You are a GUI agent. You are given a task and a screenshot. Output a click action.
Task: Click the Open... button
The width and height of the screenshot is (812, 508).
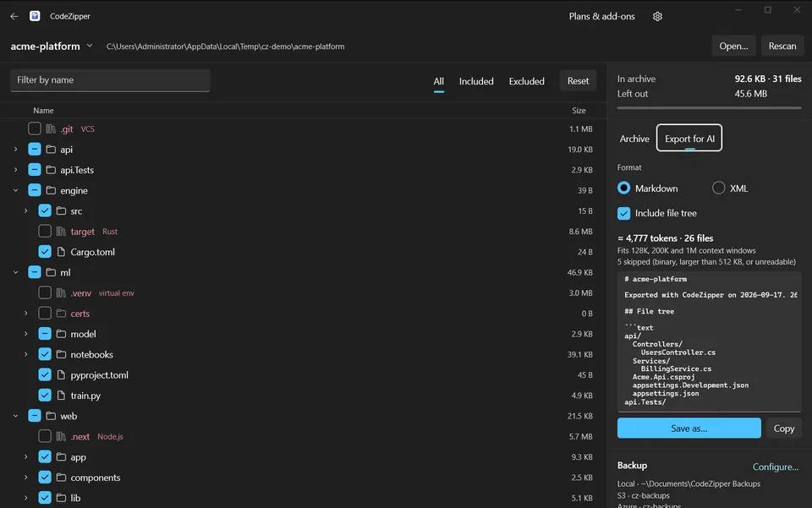click(x=733, y=46)
